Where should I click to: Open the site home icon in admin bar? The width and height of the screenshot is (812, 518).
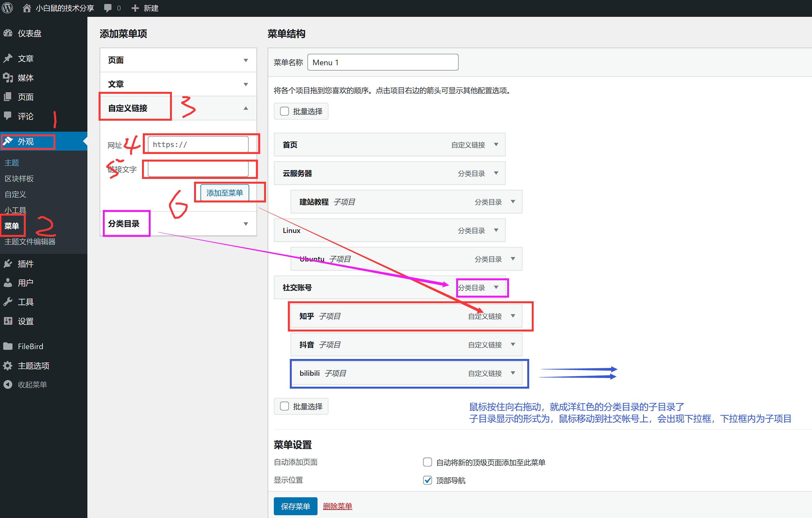coord(27,8)
